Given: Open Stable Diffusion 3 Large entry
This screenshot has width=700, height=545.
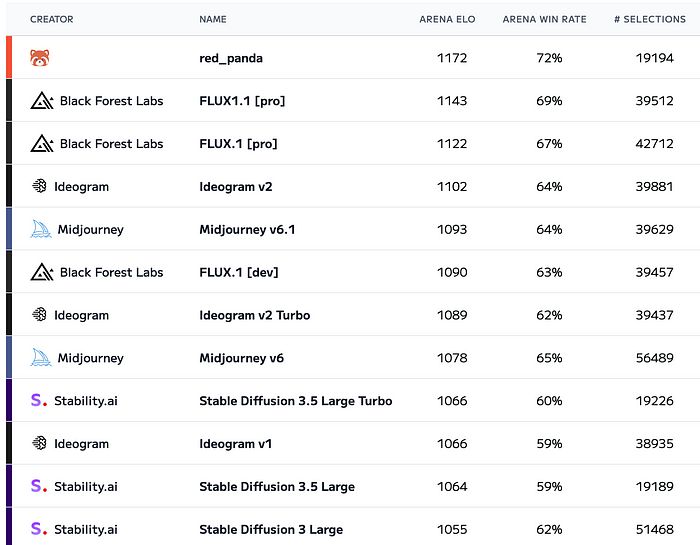Looking at the screenshot, I should [271, 529].
